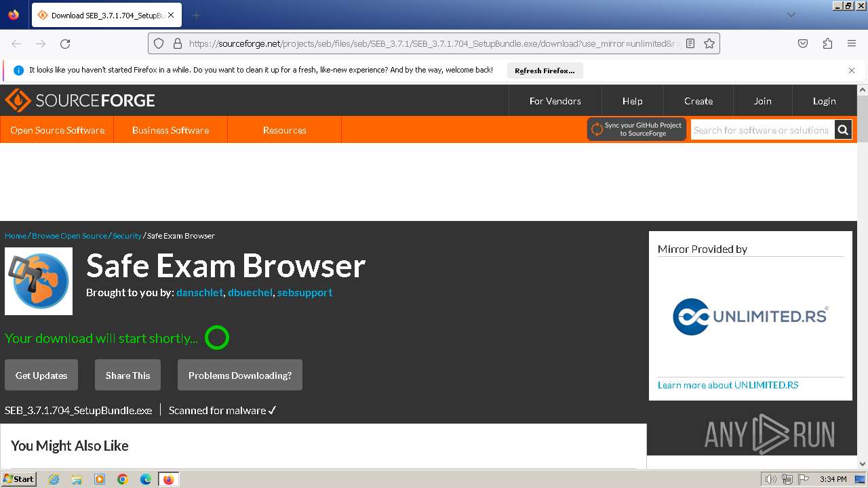Open the Business Software menu
868x488 pixels.
pyautogui.click(x=170, y=130)
